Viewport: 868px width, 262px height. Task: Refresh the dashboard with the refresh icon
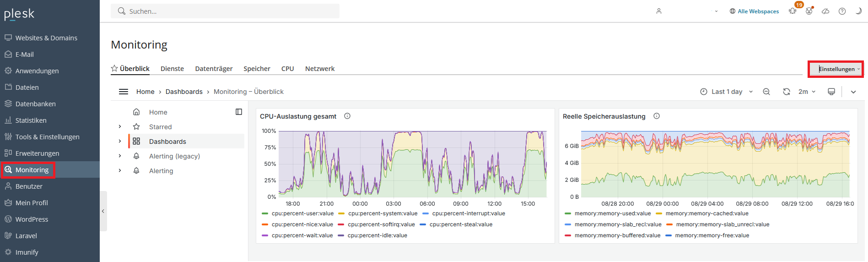click(x=786, y=92)
